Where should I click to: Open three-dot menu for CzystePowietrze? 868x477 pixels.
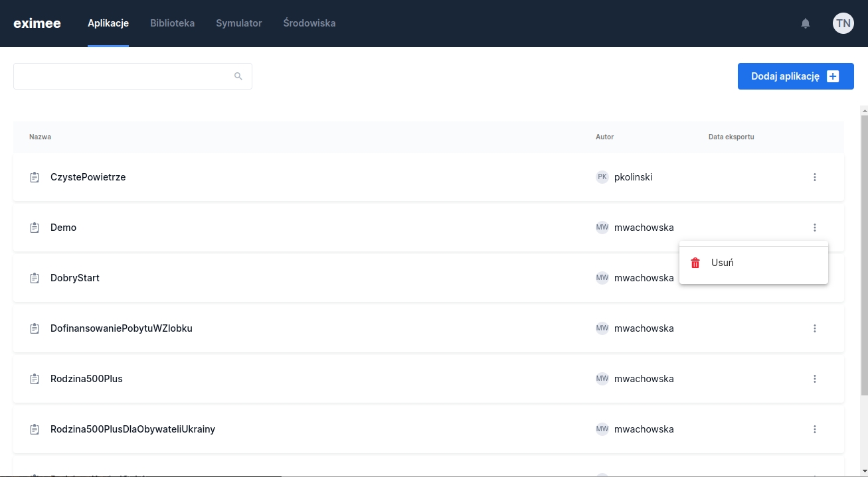tap(815, 177)
